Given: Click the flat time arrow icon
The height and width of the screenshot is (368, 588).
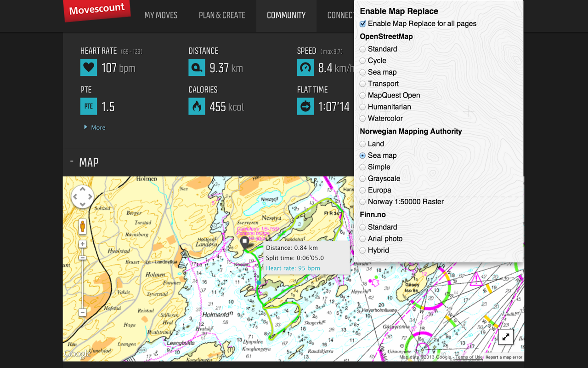Looking at the screenshot, I should pyautogui.click(x=305, y=106).
